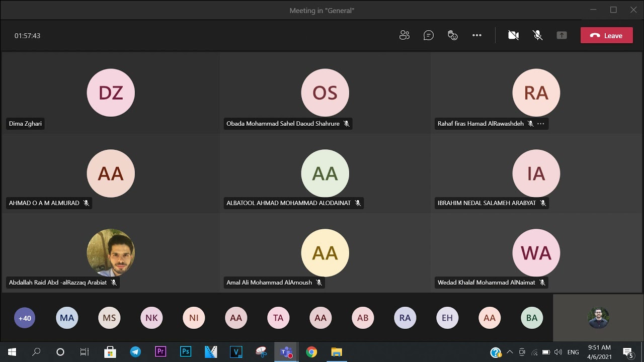Select MA participant in bottom strip

[67, 318]
